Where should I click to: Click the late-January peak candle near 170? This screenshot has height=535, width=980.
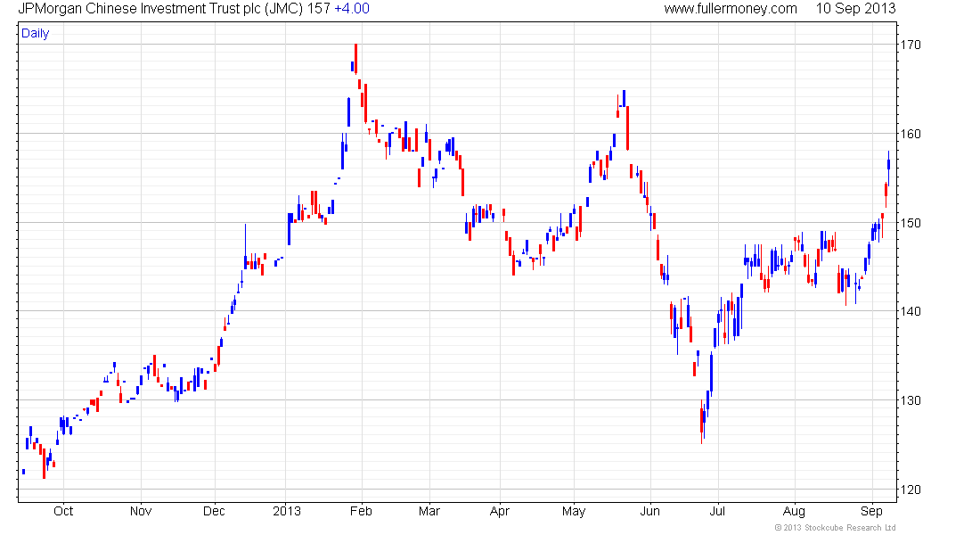pos(355,59)
